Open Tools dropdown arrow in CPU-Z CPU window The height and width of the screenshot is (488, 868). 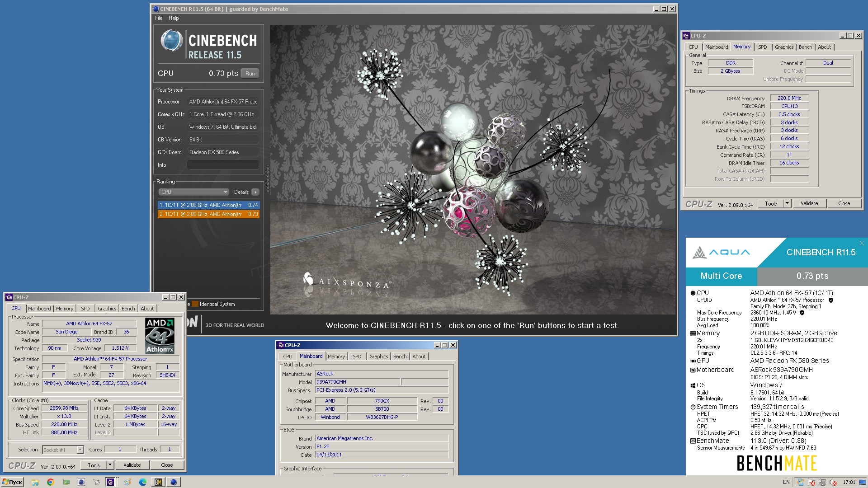click(x=109, y=465)
